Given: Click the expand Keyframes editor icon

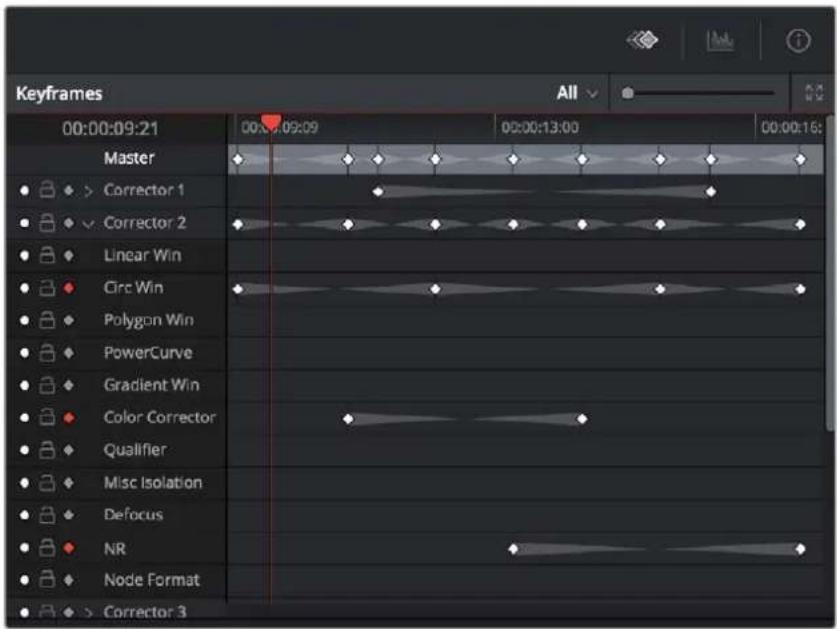Looking at the screenshot, I should [x=814, y=93].
